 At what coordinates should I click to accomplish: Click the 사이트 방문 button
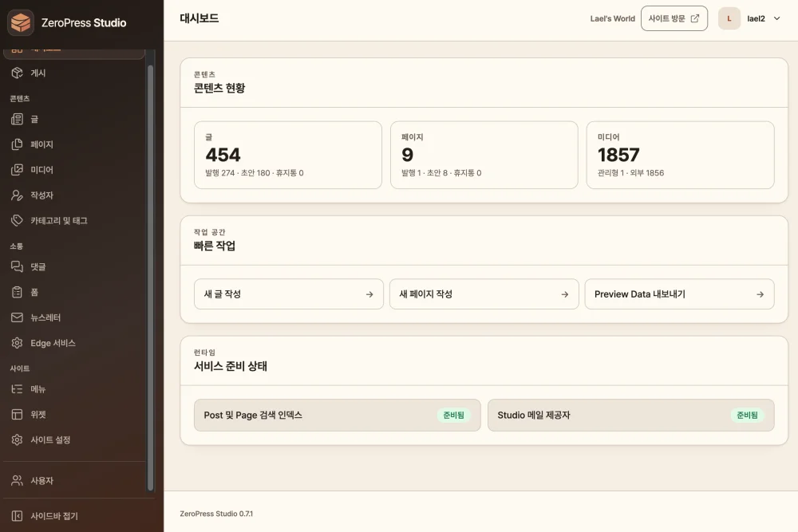[x=674, y=18]
